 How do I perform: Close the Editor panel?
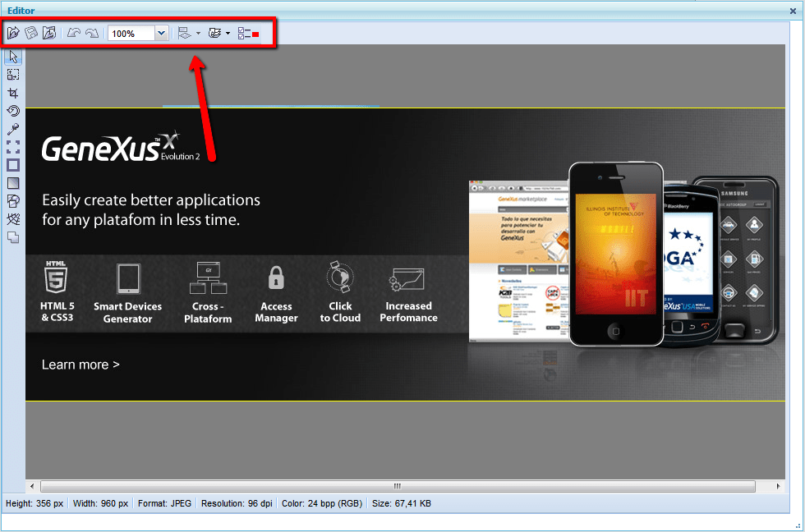(x=793, y=11)
